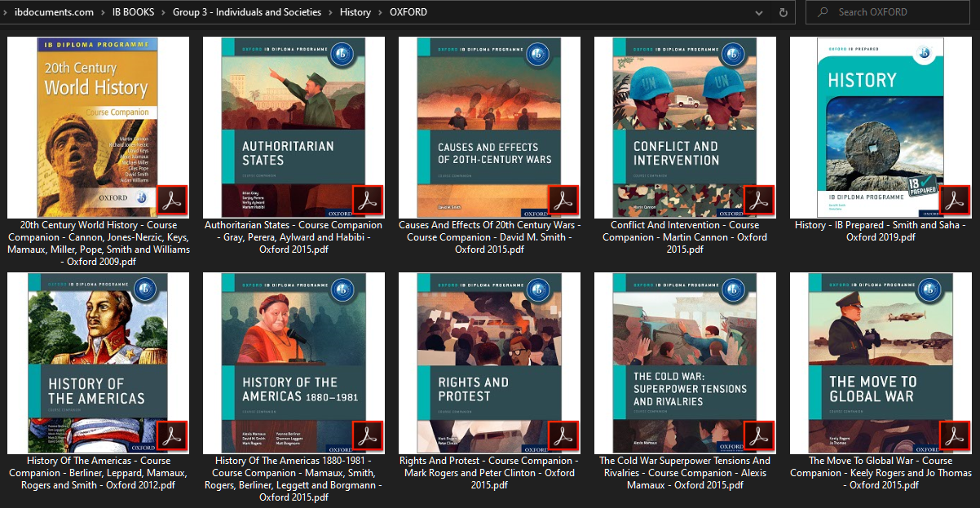Open the address bar previous locations dropdown
The width and height of the screenshot is (980, 508).
[x=759, y=12]
